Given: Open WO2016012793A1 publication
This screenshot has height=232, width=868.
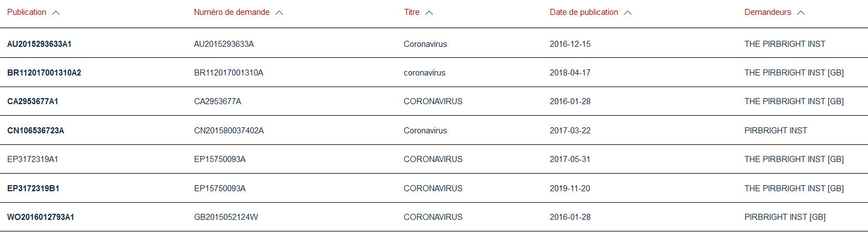Looking at the screenshot, I should coord(40,217).
